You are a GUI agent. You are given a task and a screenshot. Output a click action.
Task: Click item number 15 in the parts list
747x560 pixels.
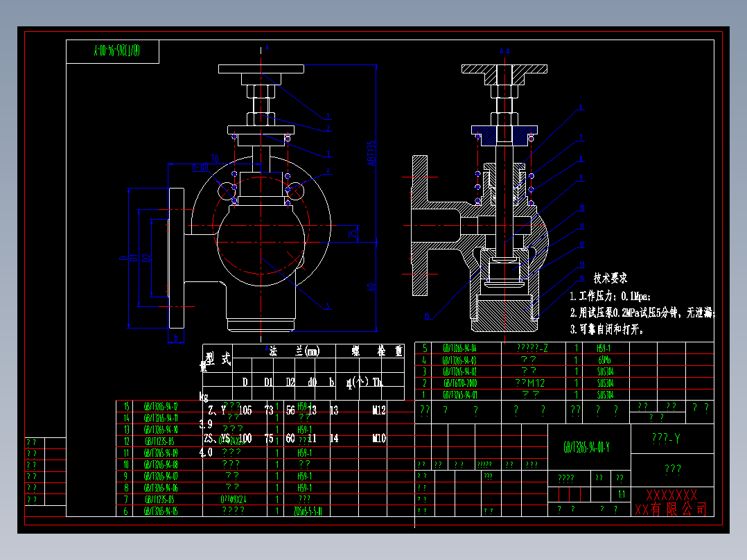click(126, 406)
